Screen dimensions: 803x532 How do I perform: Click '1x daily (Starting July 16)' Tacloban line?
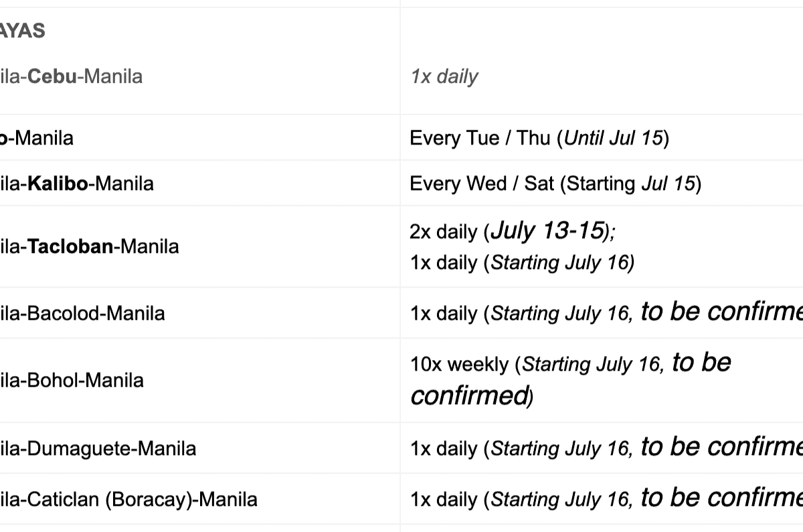point(522,262)
